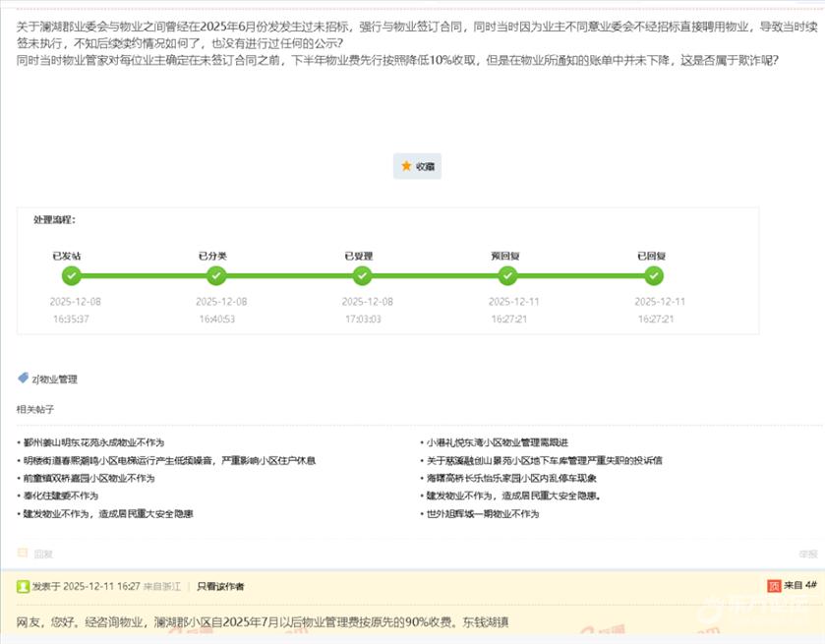825x644 pixels.
Task: Open related post 小港礼悦东湾小区物业管理需跟进
Action: point(498,442)
